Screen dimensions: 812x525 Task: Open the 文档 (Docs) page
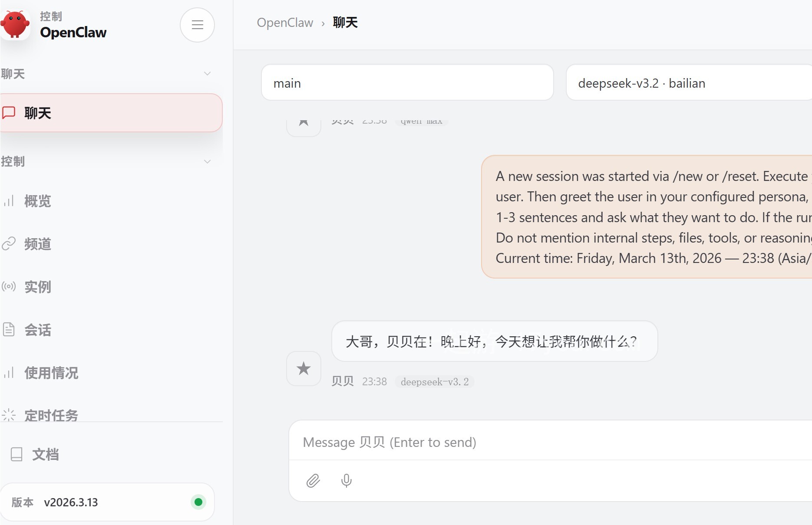pyautogui.click(x=45, y=454)
